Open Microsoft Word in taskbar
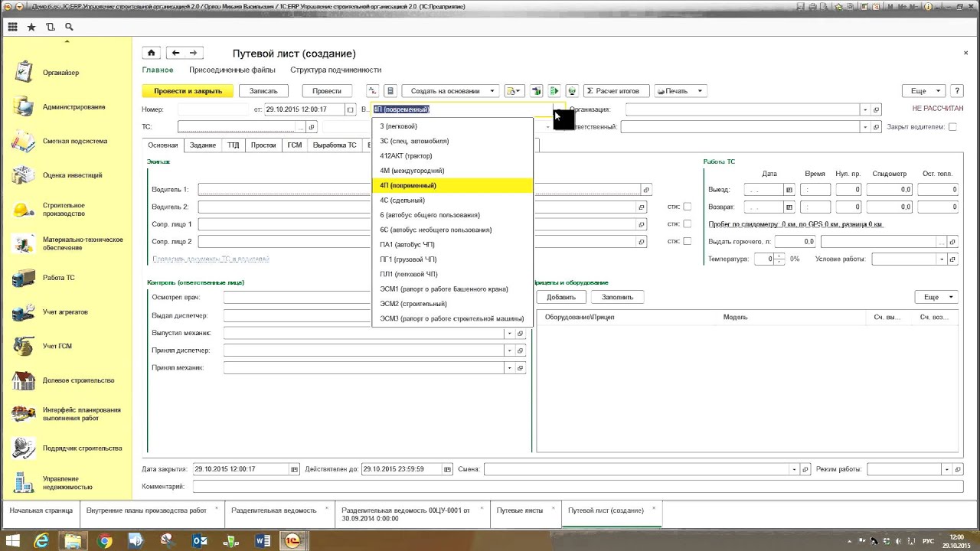This screenshot has width=980, height=551. pos(263,541)
